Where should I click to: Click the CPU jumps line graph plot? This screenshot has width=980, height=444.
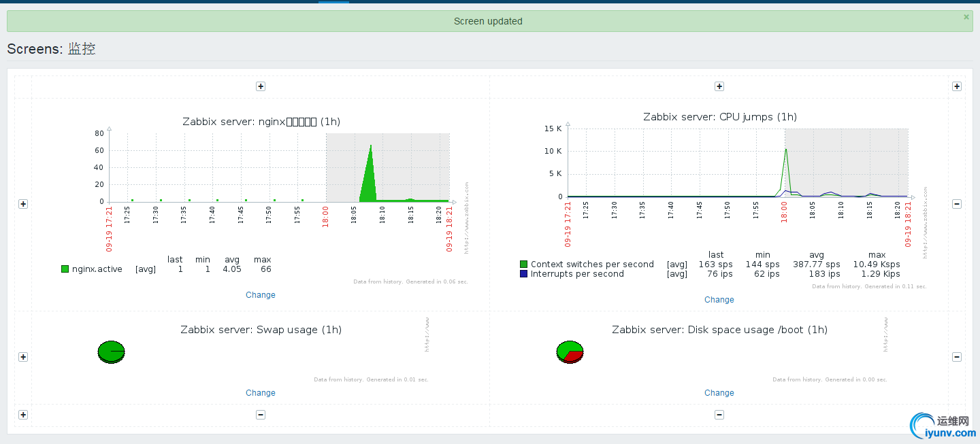pyautogui.click(x=738, y=163)
